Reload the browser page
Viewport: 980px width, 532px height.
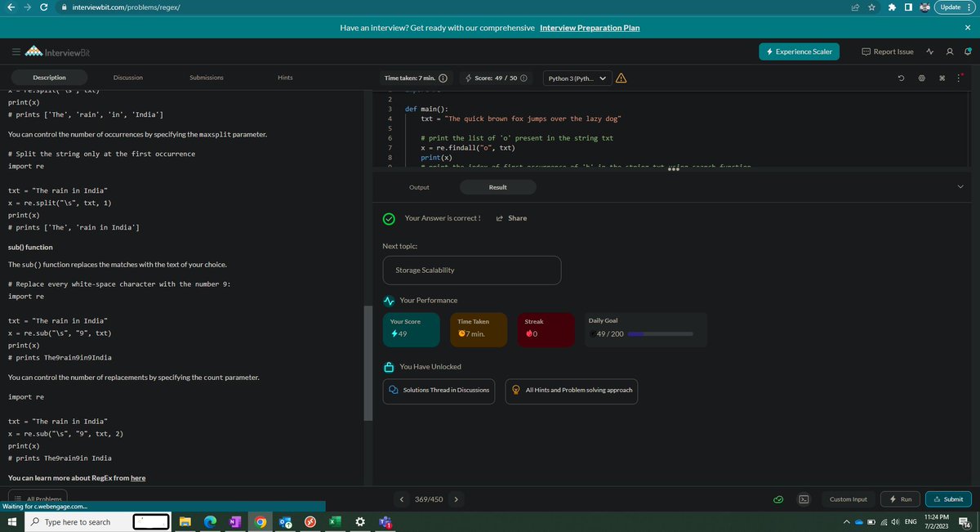tap(44, 7)
